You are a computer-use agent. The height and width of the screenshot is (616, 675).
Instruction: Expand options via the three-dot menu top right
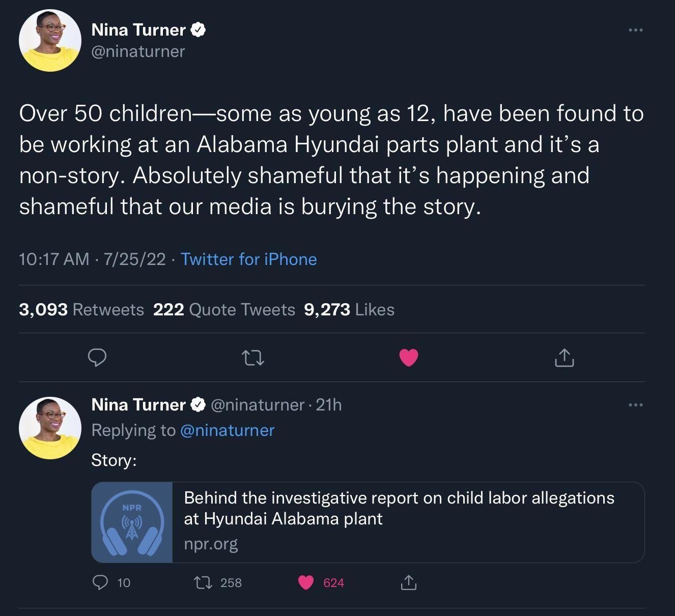(x=634, y=30)
